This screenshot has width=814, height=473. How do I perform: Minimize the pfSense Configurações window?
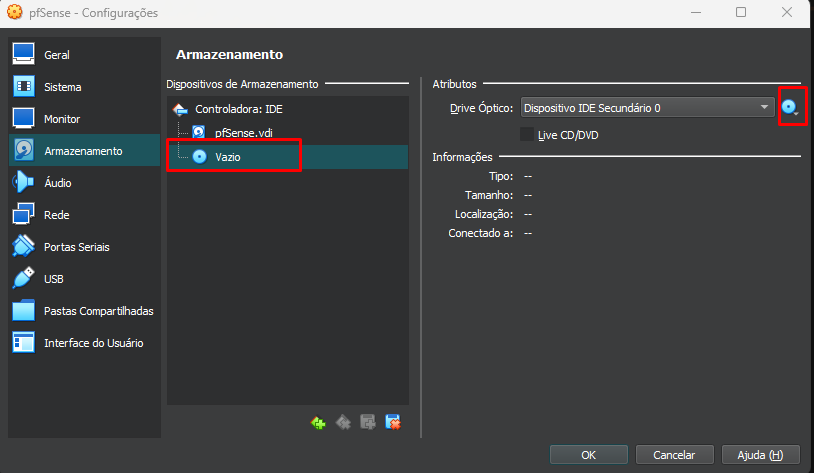coord(696,12)
